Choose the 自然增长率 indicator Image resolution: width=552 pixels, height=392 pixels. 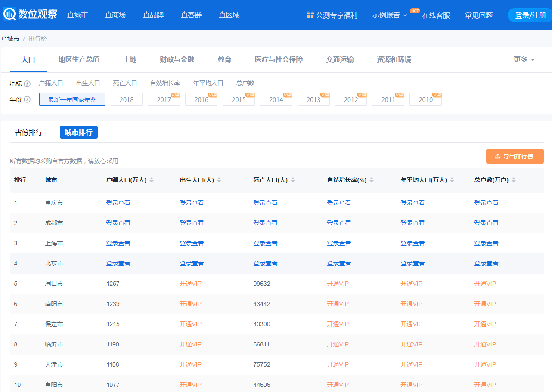165,83
